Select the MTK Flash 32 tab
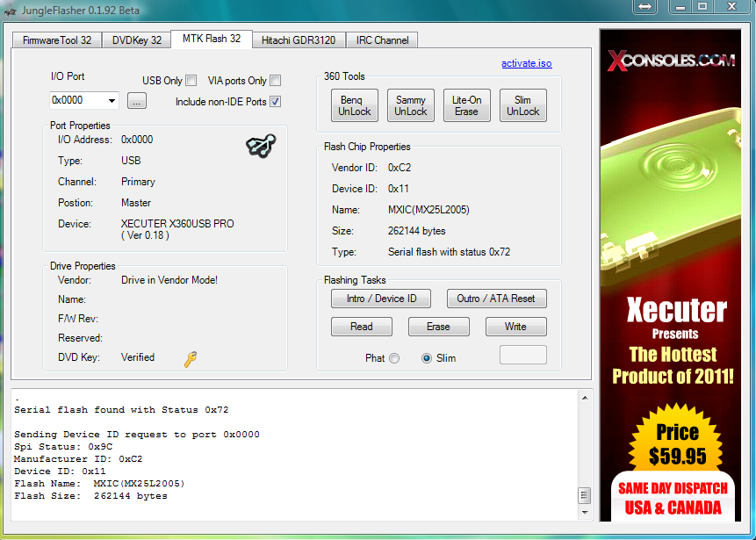The width and height of the screenshot is (756, 540). tap(212, 39)
